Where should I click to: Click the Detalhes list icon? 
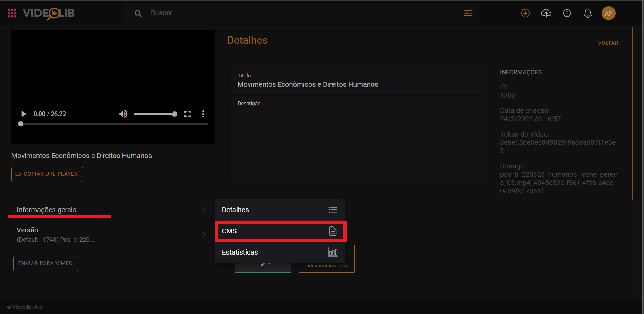pyautogui.click(x=333, y=210)
